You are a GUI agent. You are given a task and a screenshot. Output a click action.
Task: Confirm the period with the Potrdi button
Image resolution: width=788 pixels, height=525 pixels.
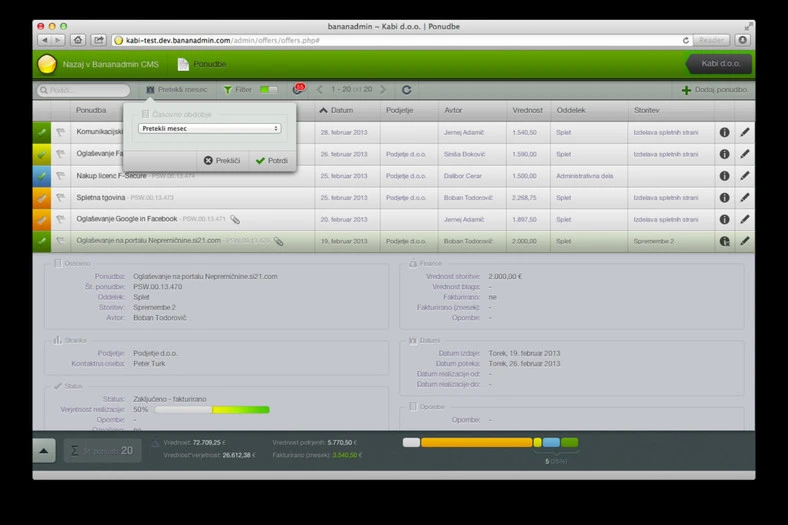point(271,160)
